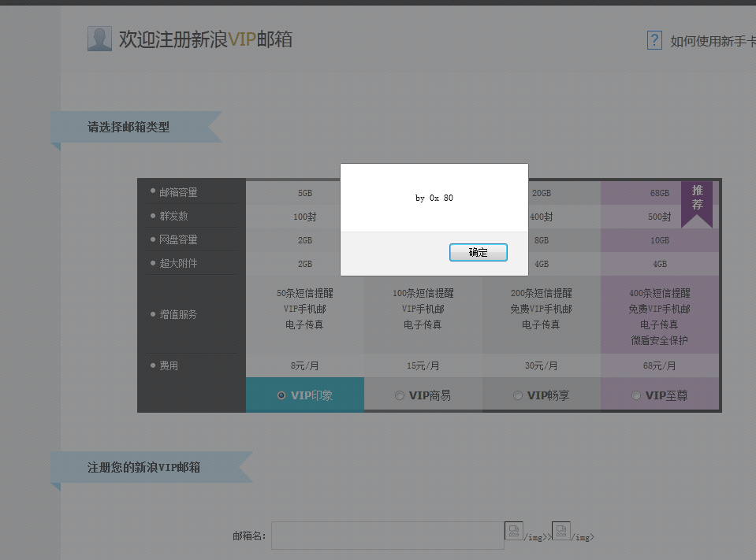Click the 注册您的新浪VIP邮箱 section banner
The width and height of the screenshot is (756, 560).
click(x=151, y=467)
